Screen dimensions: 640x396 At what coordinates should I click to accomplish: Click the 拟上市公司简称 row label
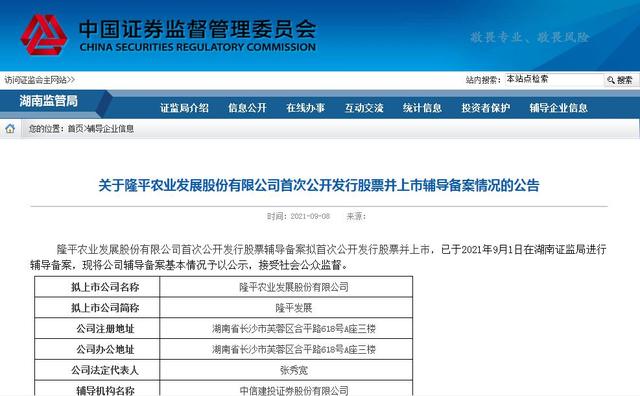tap(105, 308)
